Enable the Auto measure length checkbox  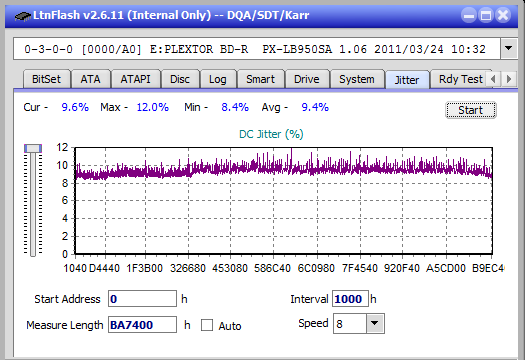pyautogui.click(x=207, y=325)
